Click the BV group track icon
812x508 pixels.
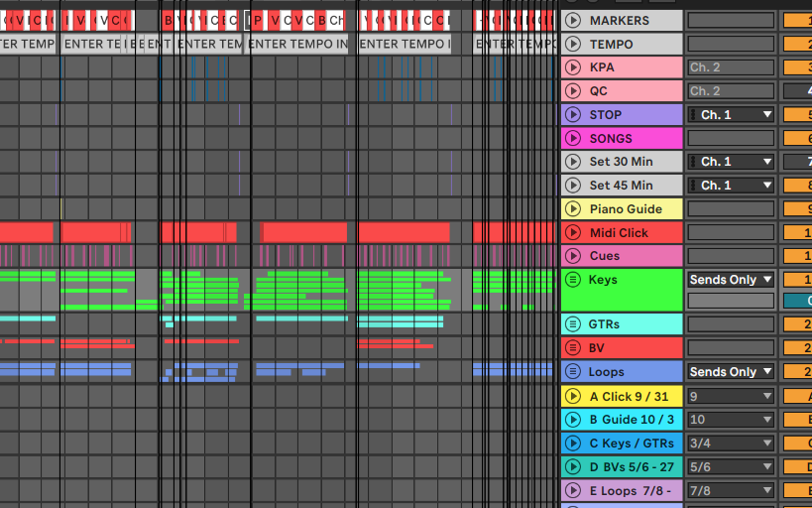(x=572, y=348)
